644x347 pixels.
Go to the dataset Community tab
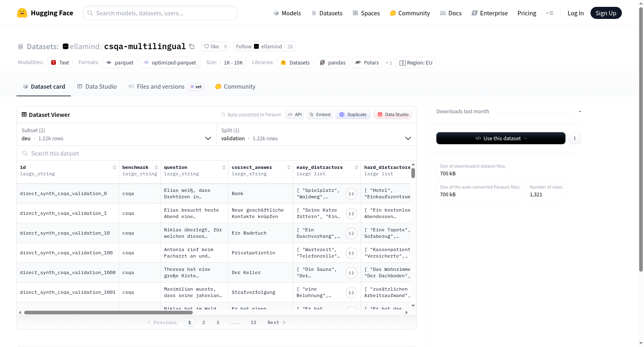(235, 87)
